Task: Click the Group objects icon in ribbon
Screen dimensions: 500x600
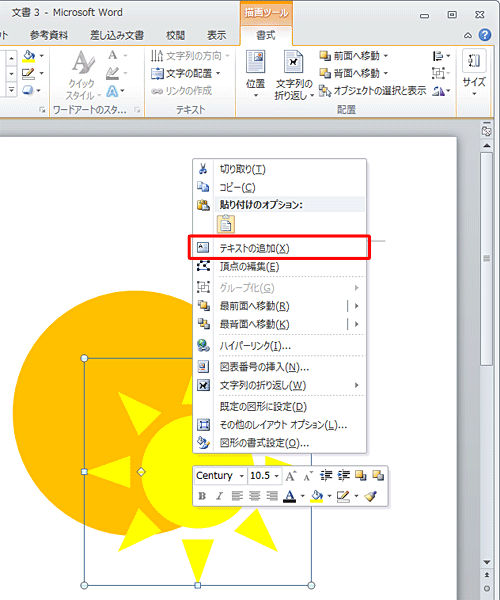Action: (438, 73)
